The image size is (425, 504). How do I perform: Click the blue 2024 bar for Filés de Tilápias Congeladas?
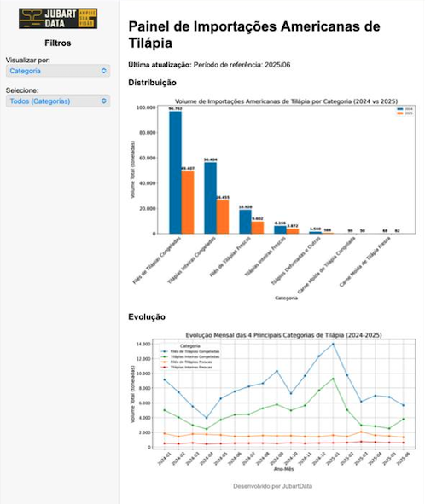(175, 172)
